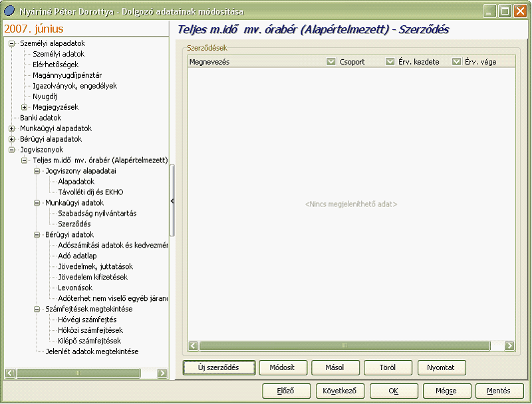Copy the contract with the Másol button
The image size is (532, 404).
point(335,367)
